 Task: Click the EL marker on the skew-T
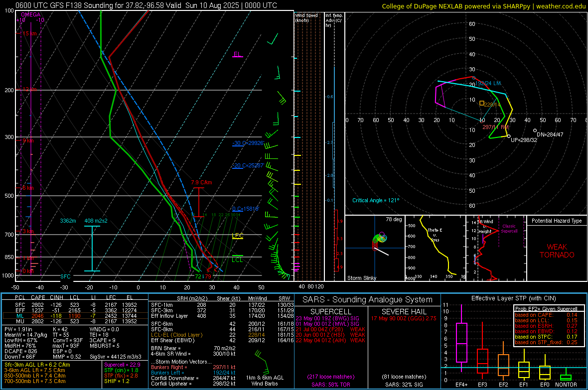[237, 54]
